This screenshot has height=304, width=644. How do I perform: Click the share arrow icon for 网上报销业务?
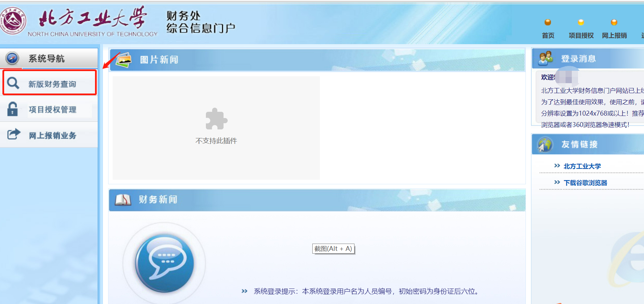point(14,134)
